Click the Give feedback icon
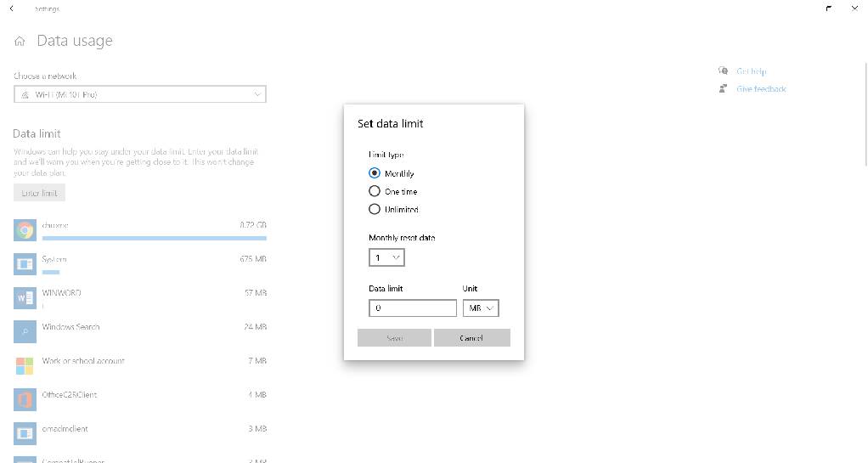This screenshot has height=463, width=868. [x=723, y=88]
